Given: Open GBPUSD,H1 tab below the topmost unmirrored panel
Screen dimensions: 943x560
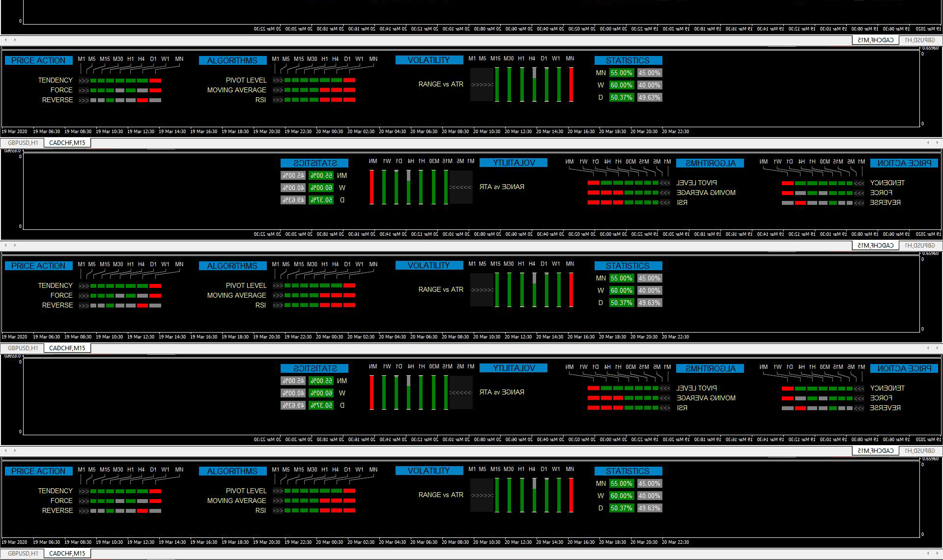Looking at the screenshot, I should 23,142.
